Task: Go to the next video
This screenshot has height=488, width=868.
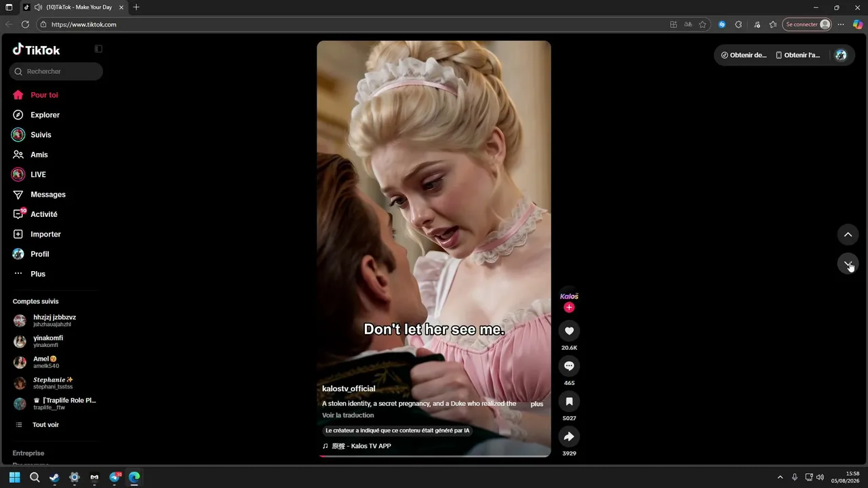Action: (848, 264)
